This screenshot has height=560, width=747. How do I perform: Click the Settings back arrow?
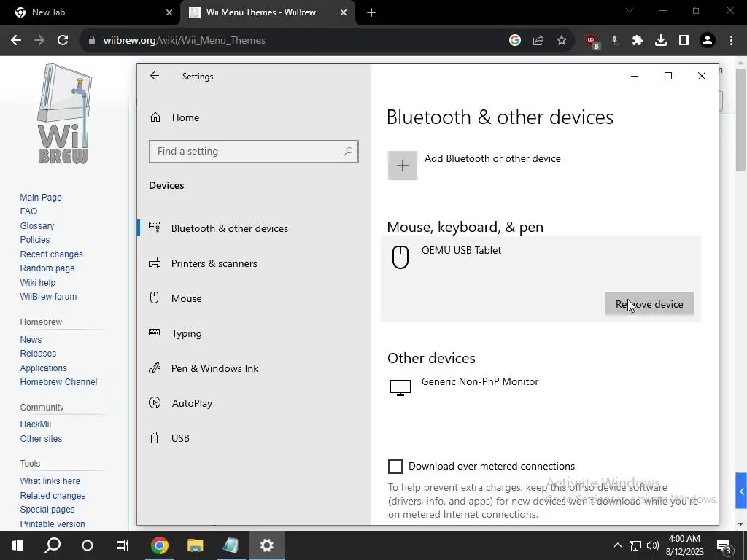click(155, 76)
